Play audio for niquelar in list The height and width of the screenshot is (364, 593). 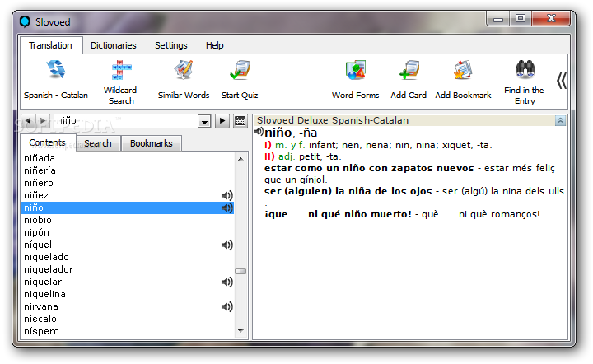[x=227, y=282]
